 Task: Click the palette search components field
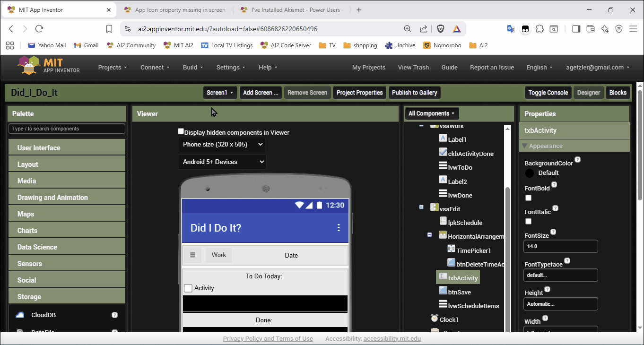tap(67, 129)
